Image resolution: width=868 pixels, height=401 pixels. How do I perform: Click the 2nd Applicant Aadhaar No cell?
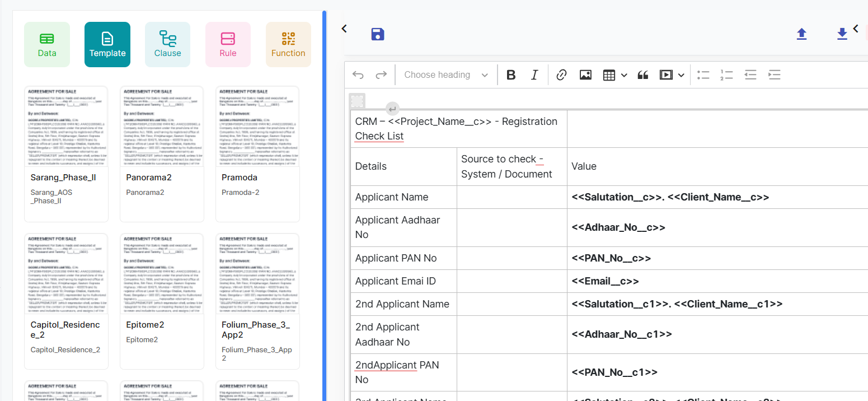pyautogui.click(x=403, y=334)
